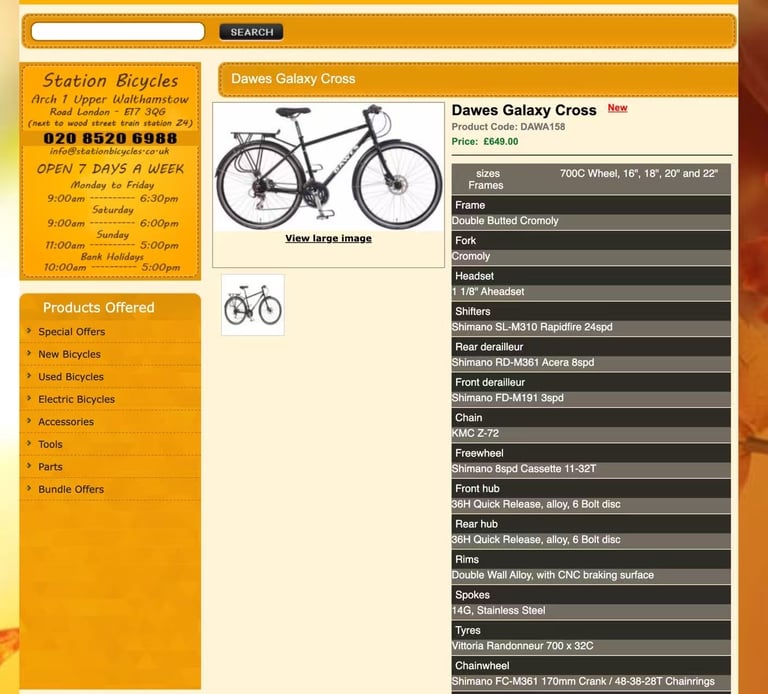Click arrow bullet beside Bundle Offers
Viewport: 768px width, 694px height.
[29, 488]
